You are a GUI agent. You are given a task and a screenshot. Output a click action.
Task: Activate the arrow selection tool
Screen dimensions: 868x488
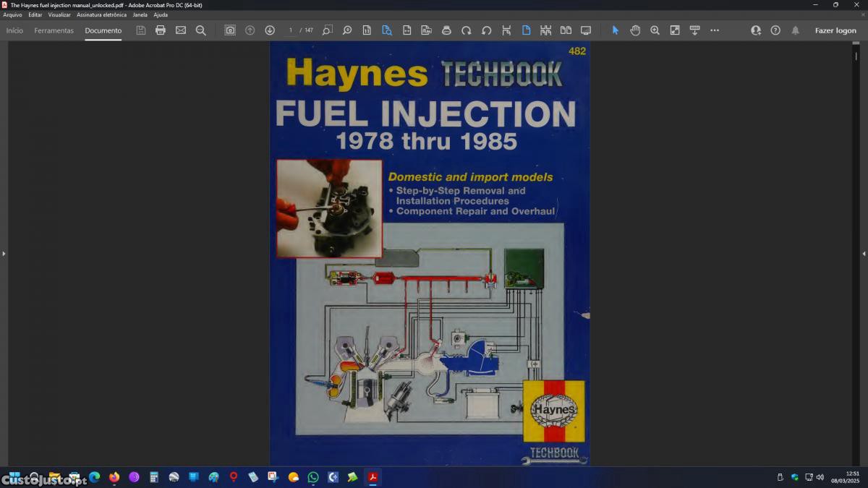[616, 30]
